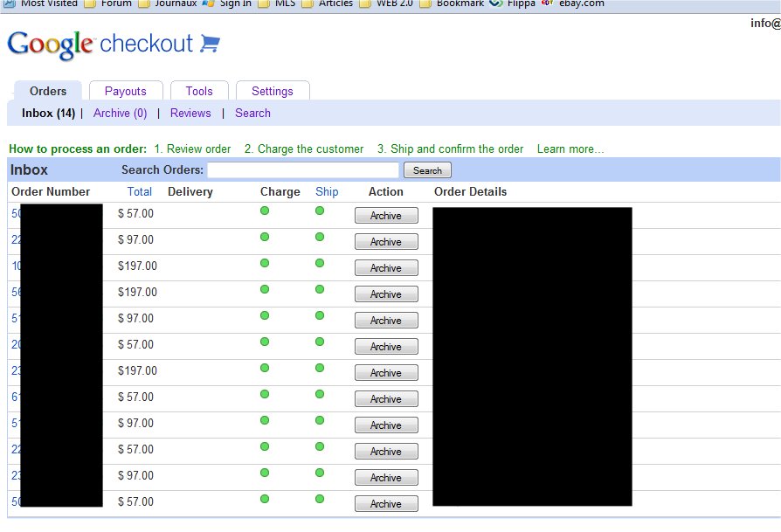Image resolution: width=781 pixels, height=532 pixels.
Task: Click Charge status dot for order 61
Action: [265, 394]
